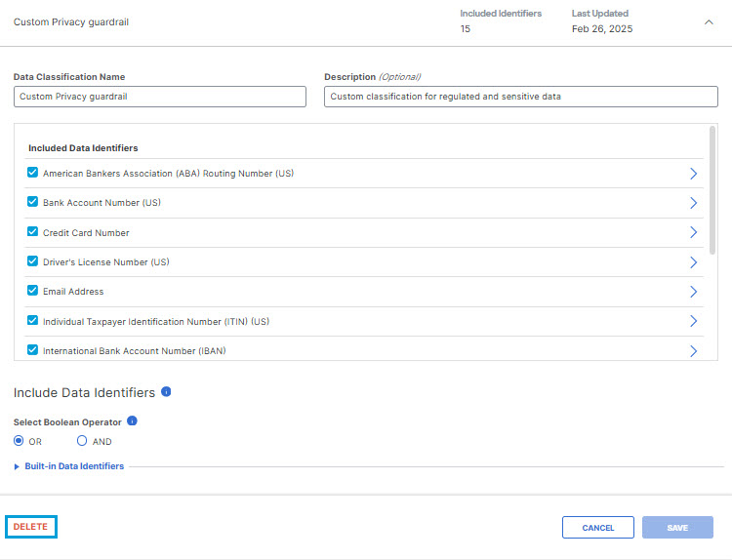Open details arrow for ITIN identifier
Viewport: 732px width, 560px height.
(693, 321)
